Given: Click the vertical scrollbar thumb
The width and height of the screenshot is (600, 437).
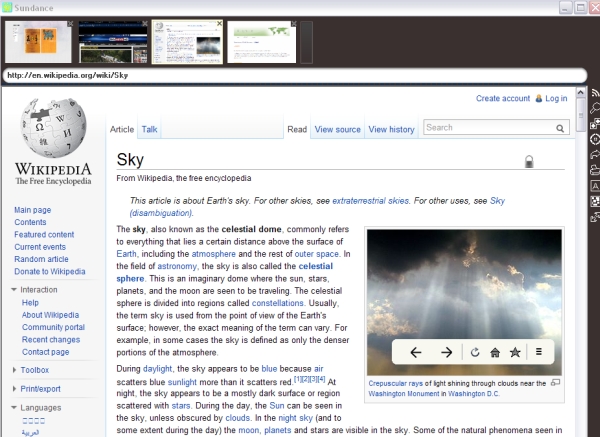Looking at the screenshot, I should click(x=580, y=115).
